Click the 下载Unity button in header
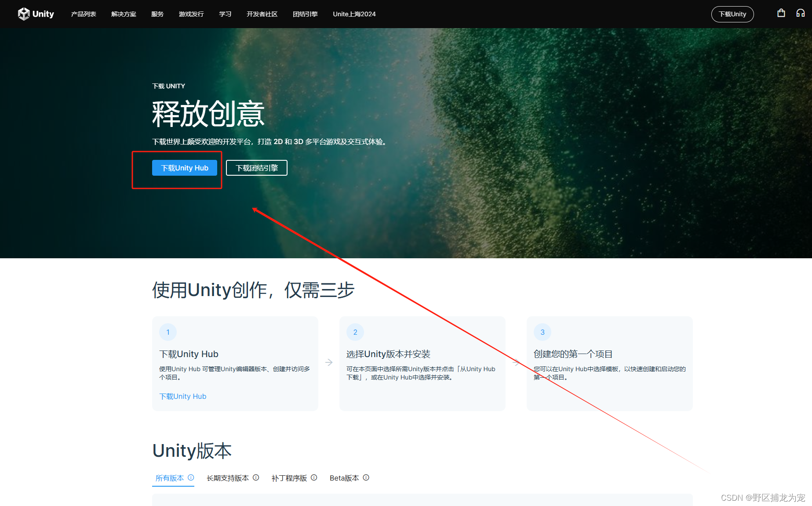The height and width of the screenshot is (506, 812). click(x=732, y=14)
